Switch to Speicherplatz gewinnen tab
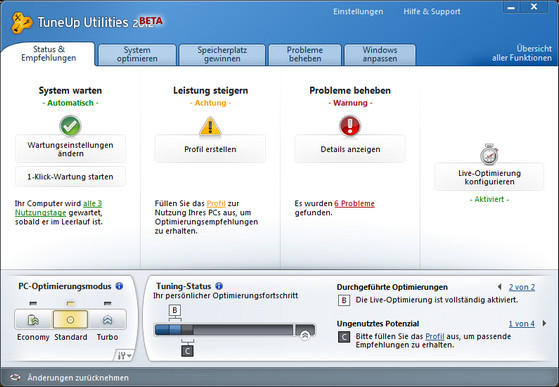The height and width of the screenshot is (387, 559). point(222,55)
